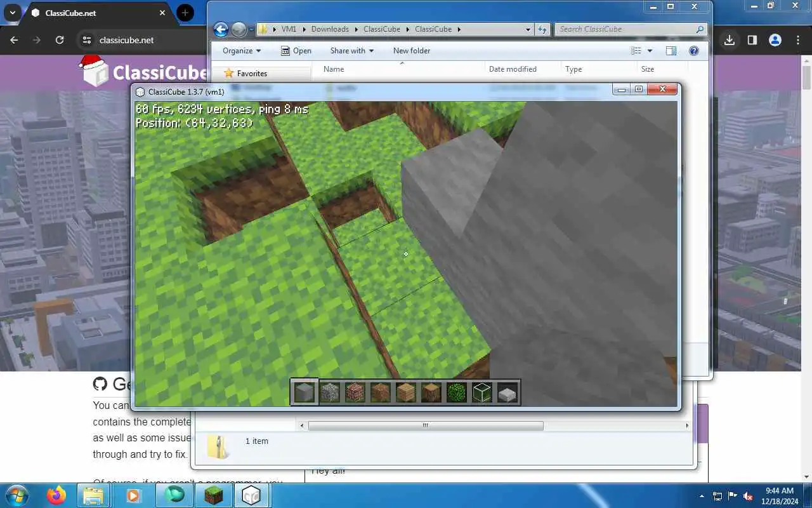Click the GitHub icon on the webpage

coord(100,384)
